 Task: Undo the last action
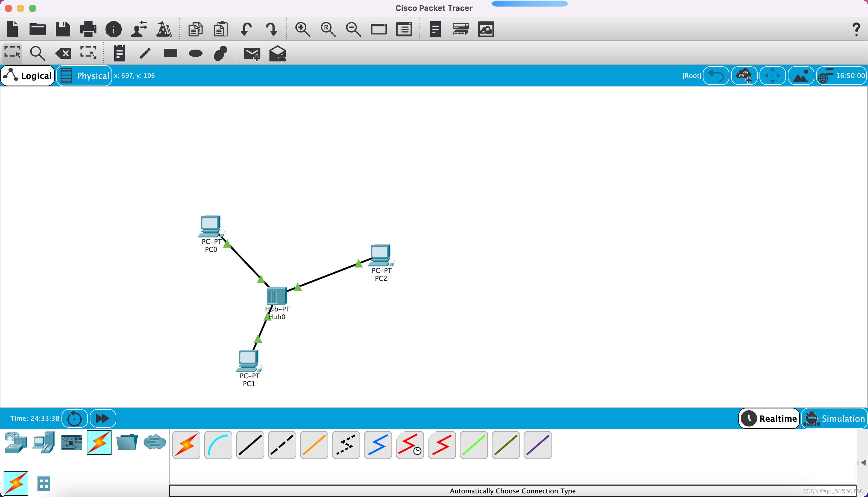(246, 29)
